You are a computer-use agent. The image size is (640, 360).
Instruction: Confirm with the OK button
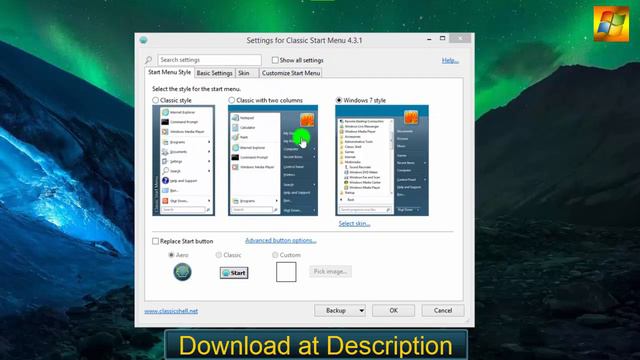click(x=393, y=311)
